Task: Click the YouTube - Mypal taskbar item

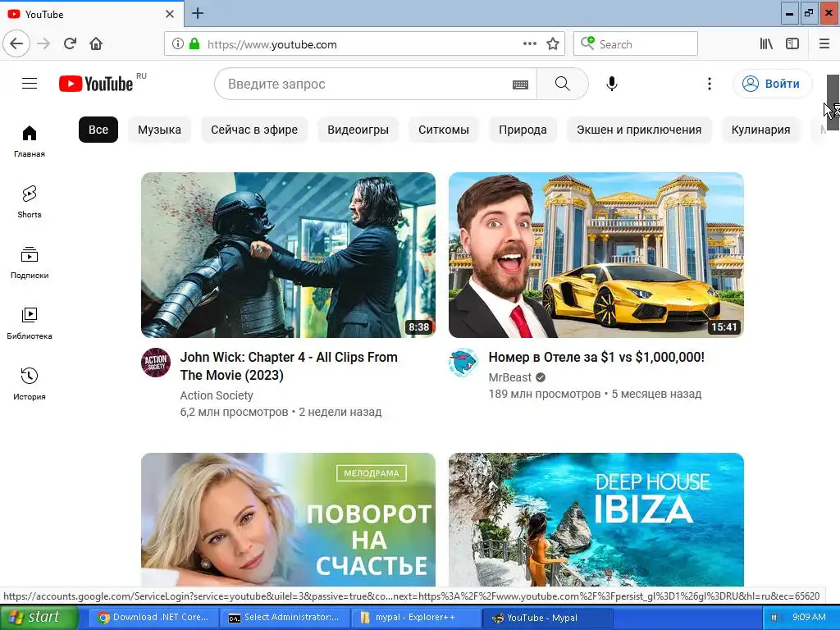Action: pos(547,618)
